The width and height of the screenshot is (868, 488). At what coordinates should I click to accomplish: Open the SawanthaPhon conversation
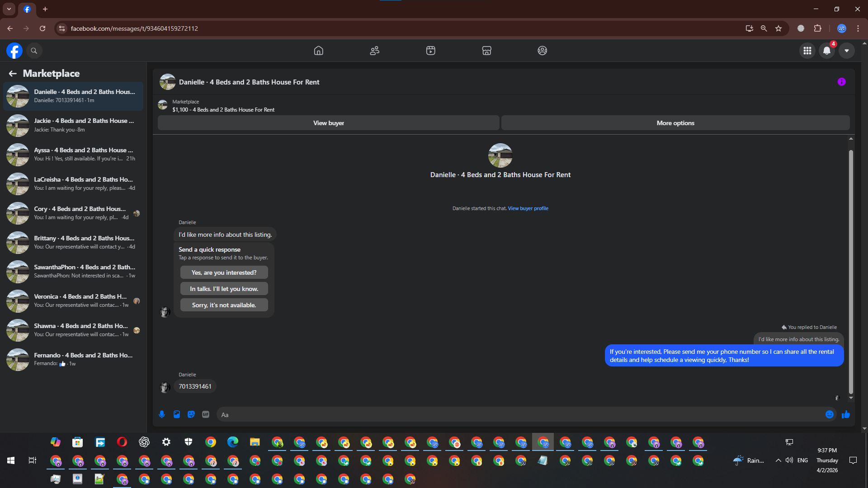click(73, 272)
